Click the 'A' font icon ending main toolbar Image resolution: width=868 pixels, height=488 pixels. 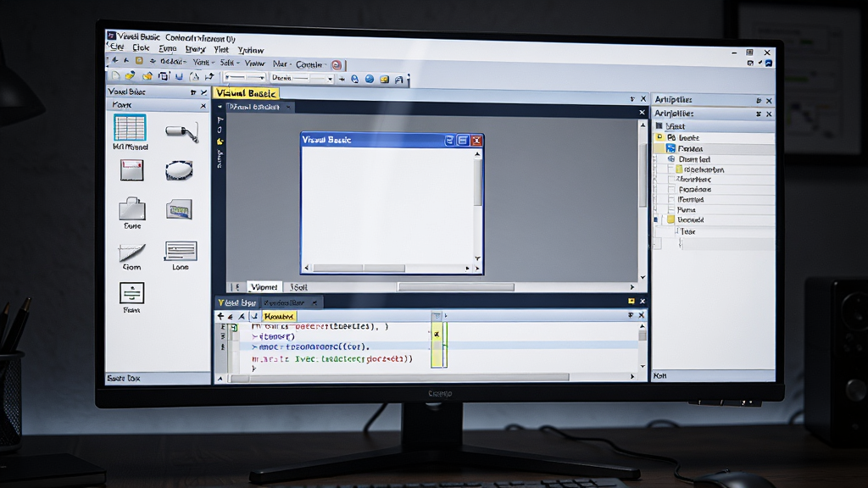pos(399,80)
